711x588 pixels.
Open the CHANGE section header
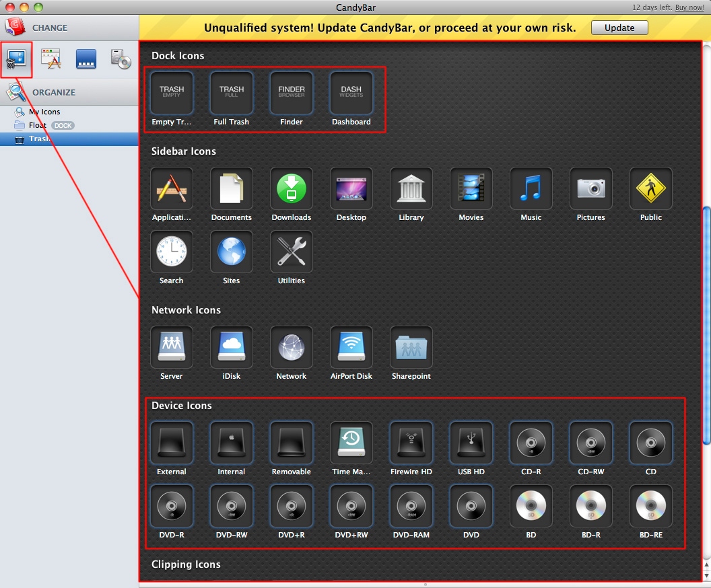coord(70,28)
